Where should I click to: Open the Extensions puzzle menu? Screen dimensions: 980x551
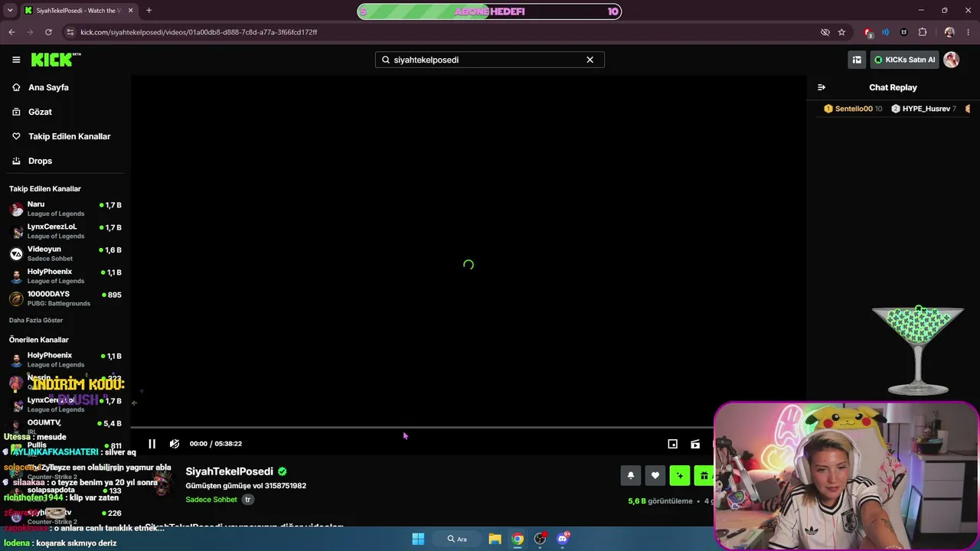coord(923,32)
